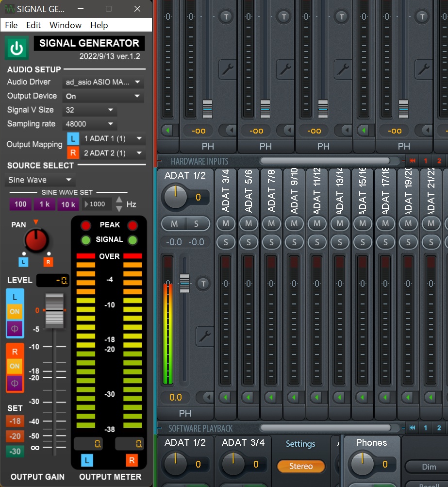Viewport: 448px width, 487px height.
Task: Reset the red PEAK indicator on right
Action: click(133, 225)
